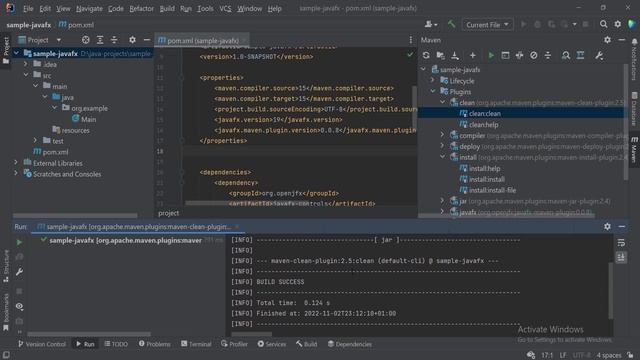
Task: Open Problems tool window tab
Action: tap(154, 344)
